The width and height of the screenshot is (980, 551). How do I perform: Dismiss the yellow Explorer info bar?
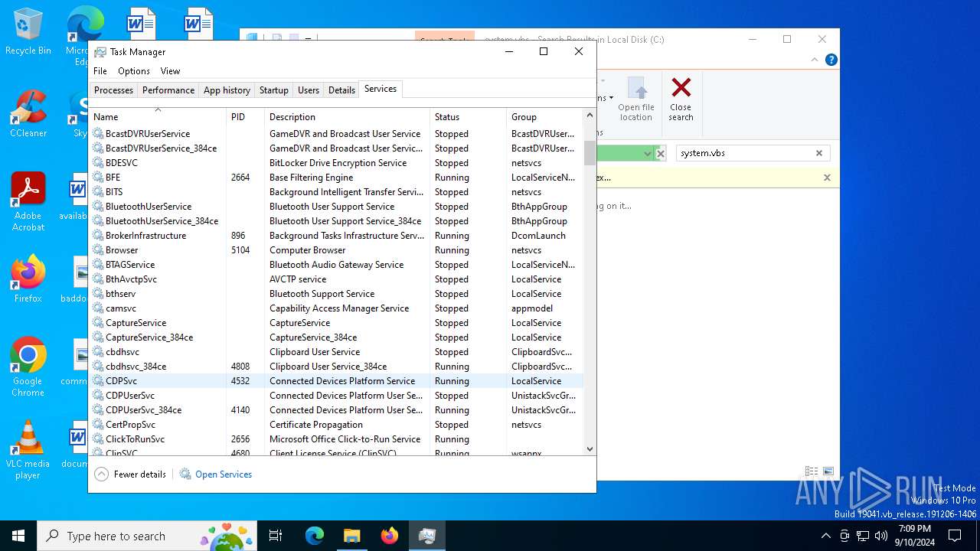point(827,178)
